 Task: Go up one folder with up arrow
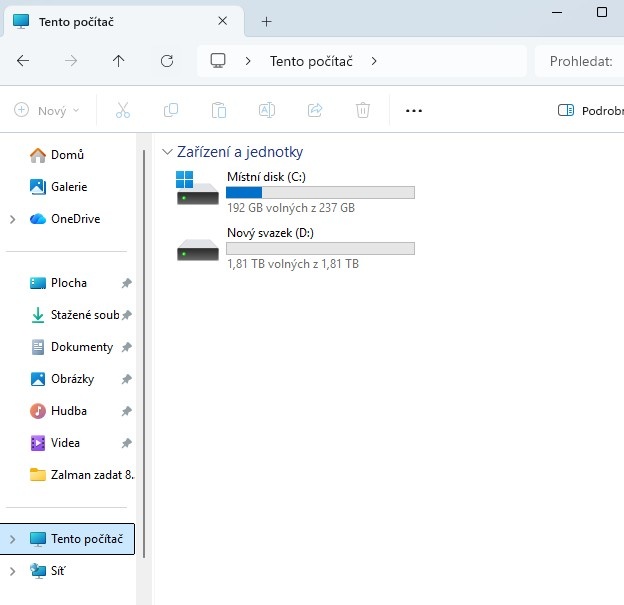(x=119, y=61)
